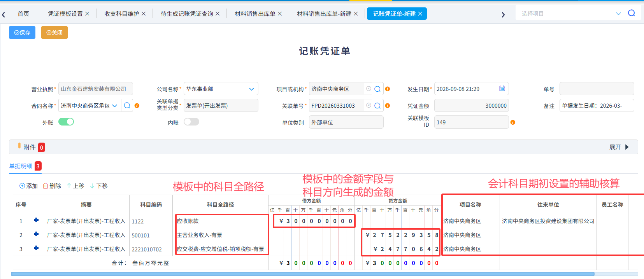Switch to the 待生成记账凭证查询 tab
Viewport: 644px width, 279px height.
pyautogui.click(x=187, y=14)
